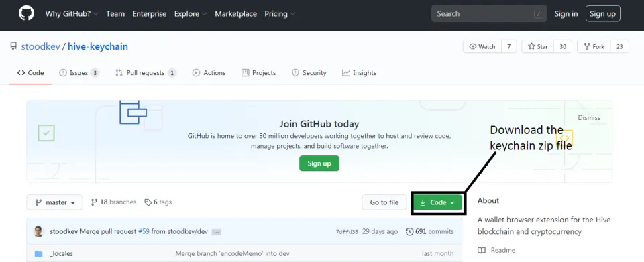This screenshot has width=644, height=262.
Task: Switch to the Pull requests tab
Action: (x=146, y=72)
